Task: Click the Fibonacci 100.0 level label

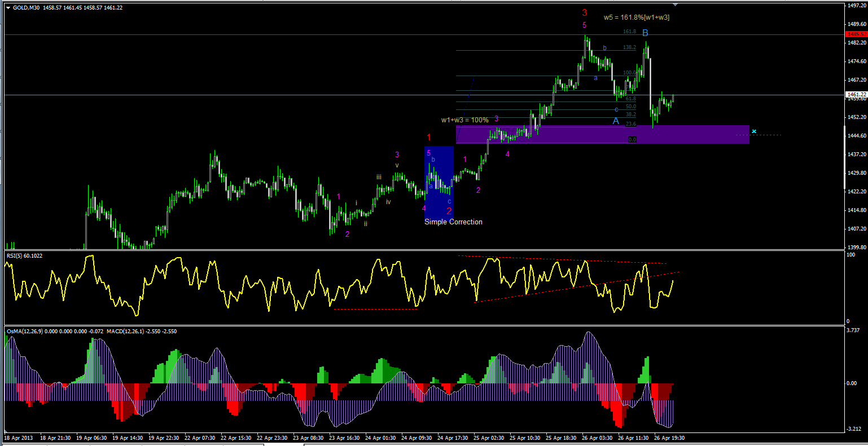Action: 630,73
